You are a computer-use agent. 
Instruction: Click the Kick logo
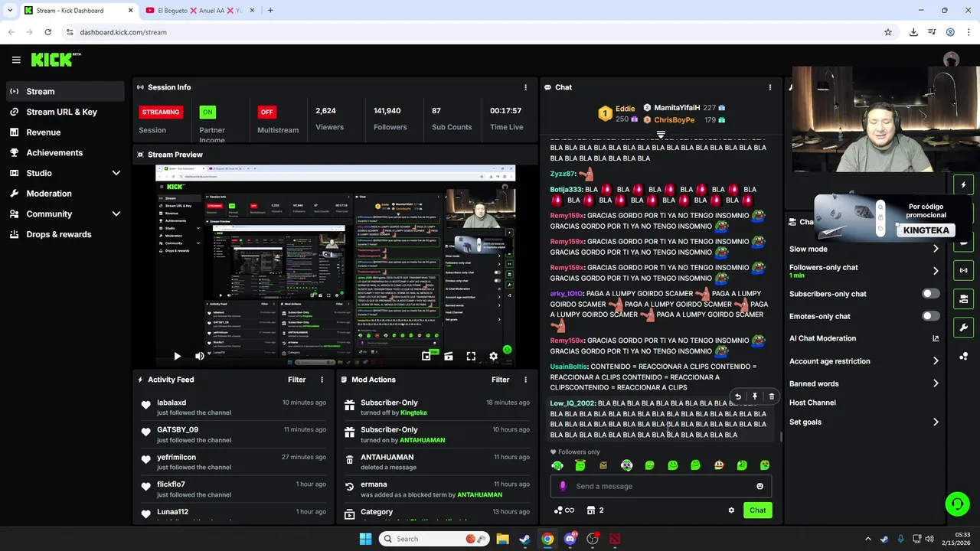pyautogui.click(x=55, y=60)
